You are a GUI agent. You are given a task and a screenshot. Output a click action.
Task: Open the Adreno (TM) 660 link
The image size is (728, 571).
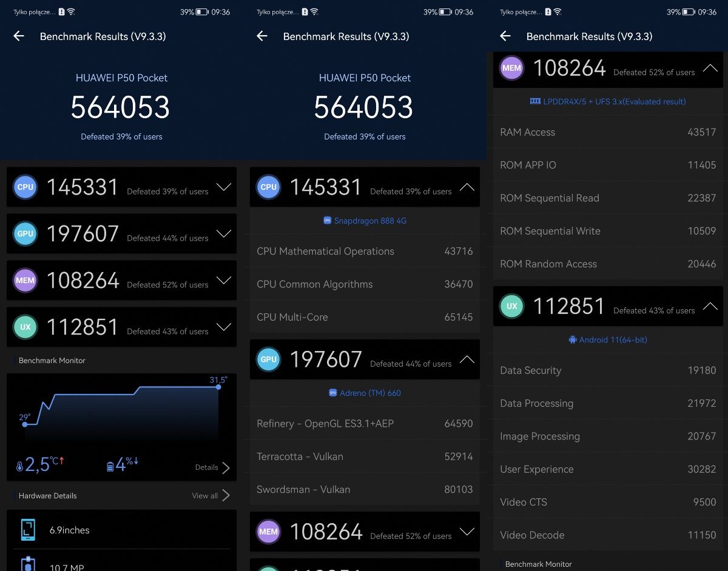(370, 393)
